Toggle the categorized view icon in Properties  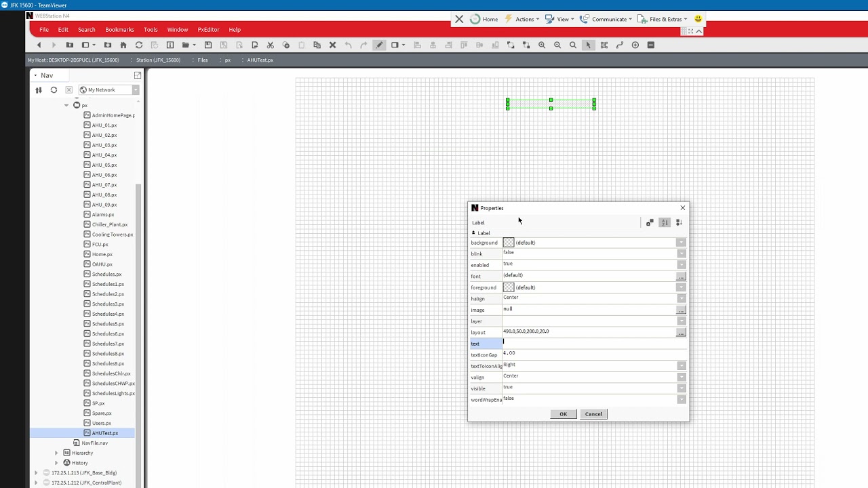[650, 222]
